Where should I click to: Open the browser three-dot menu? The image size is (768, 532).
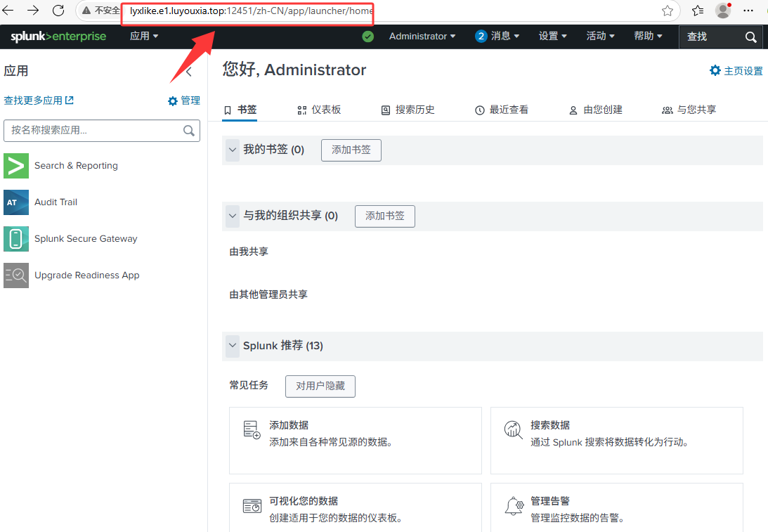[x=748, y=11]
